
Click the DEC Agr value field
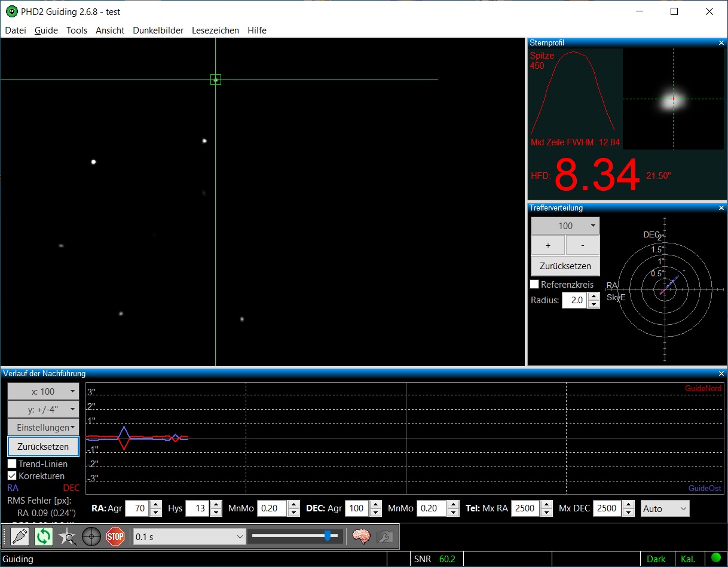coord(357,508)
